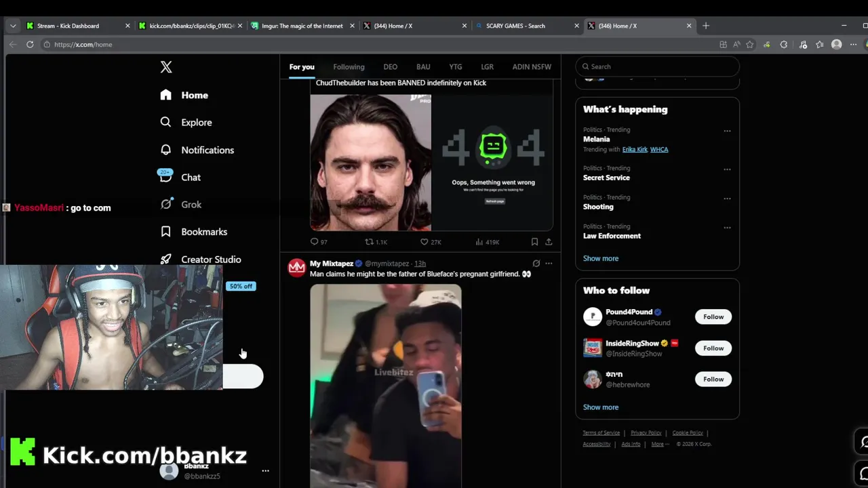
Task: Reload the page in the browser toolbar
Action: [30, 45]
